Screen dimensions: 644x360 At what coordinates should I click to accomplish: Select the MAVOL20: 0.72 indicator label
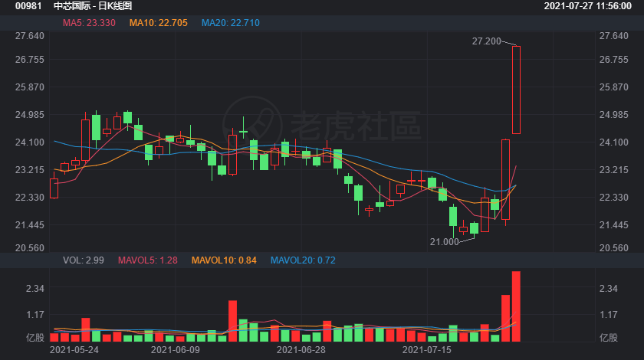pyautogui.click(x=303, y=260)
